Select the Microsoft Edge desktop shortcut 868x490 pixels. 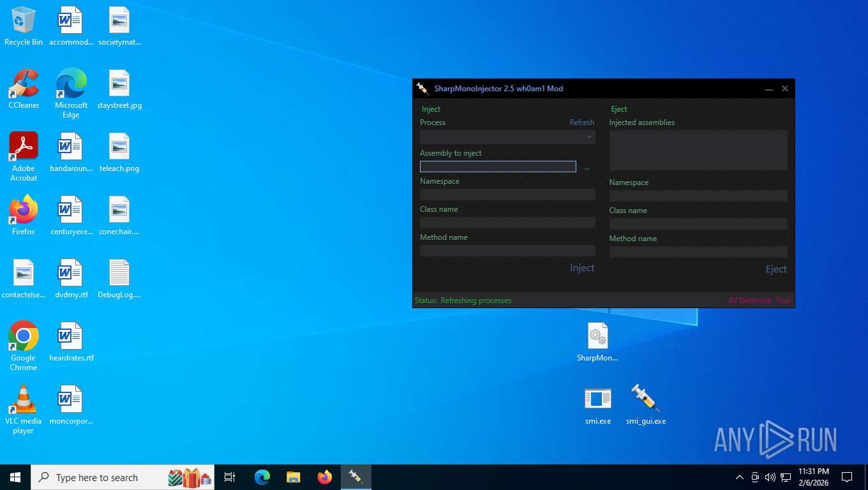point(71,94)
